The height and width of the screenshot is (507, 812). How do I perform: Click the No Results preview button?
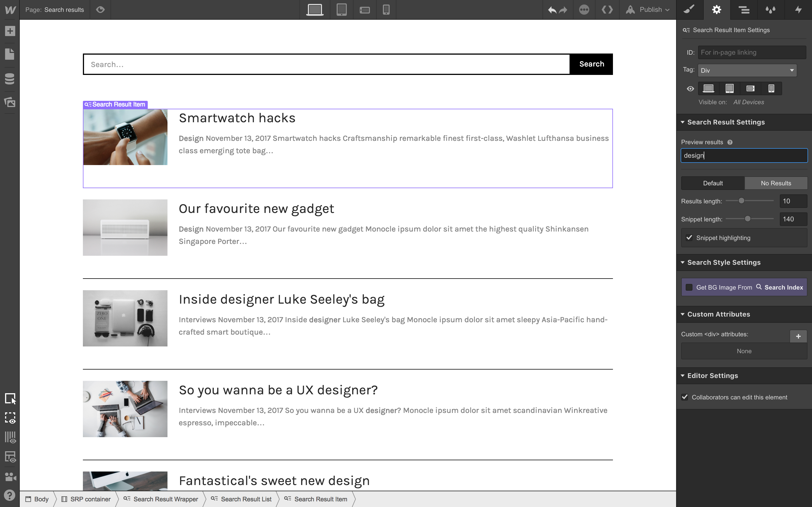tap(776, 182)
